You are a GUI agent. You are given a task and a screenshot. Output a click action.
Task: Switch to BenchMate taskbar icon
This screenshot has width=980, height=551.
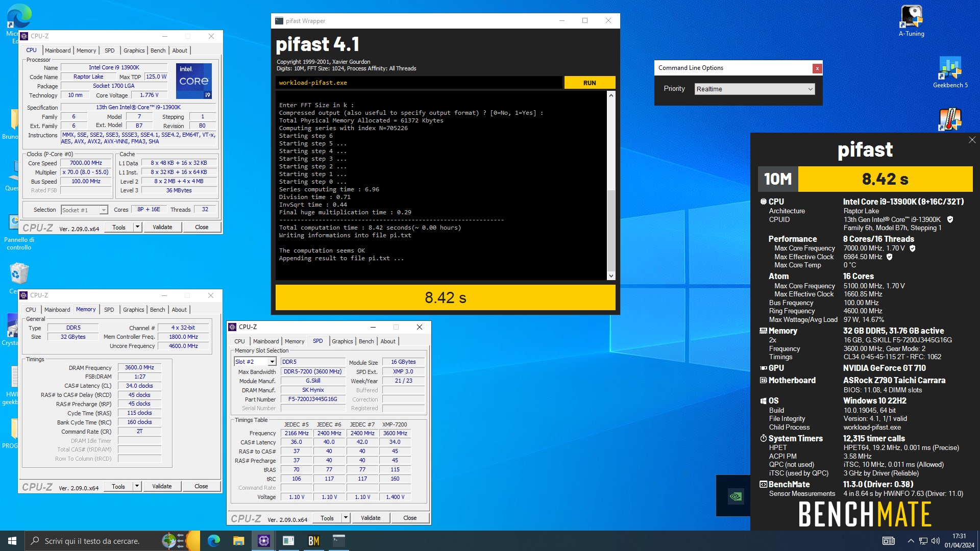click(x=313, y=541)
